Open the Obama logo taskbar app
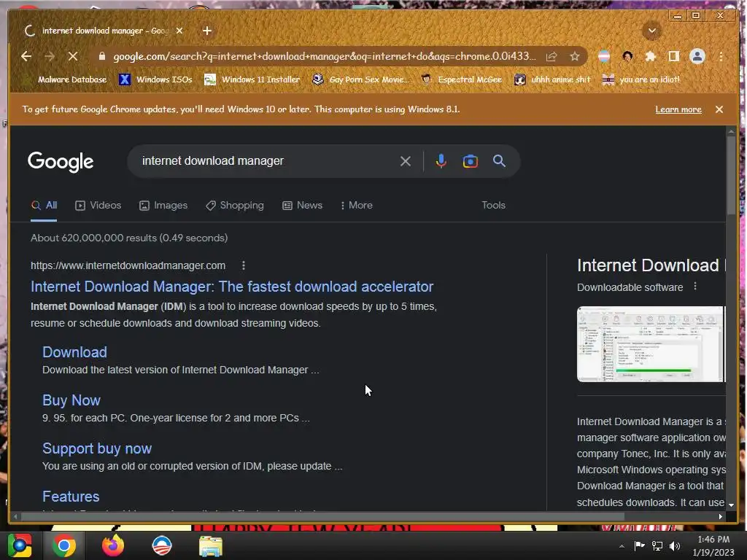Image resolution: width=747 pixels, height=560 pixels. (x=162, y=545)
